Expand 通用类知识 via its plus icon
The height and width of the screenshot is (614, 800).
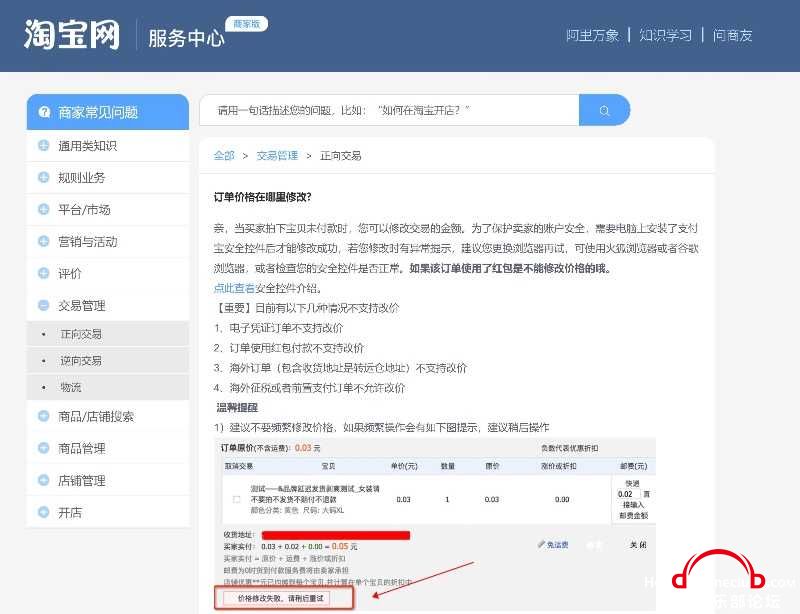tap(43, 145)
